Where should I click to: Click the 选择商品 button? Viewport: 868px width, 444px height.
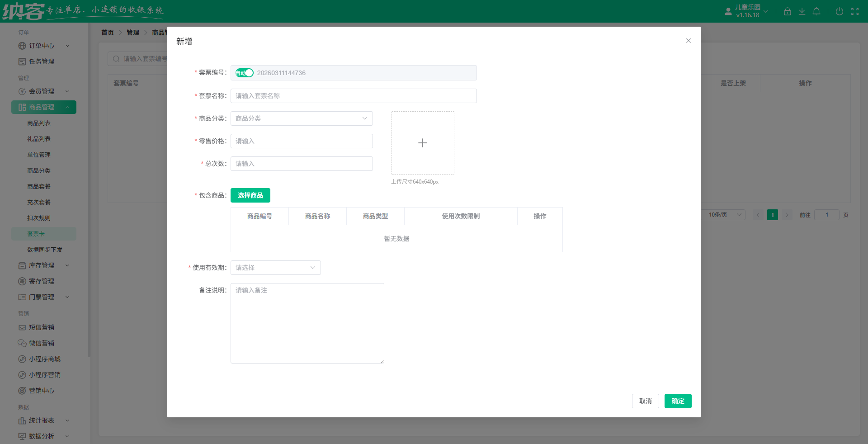(x=250, y=195)
